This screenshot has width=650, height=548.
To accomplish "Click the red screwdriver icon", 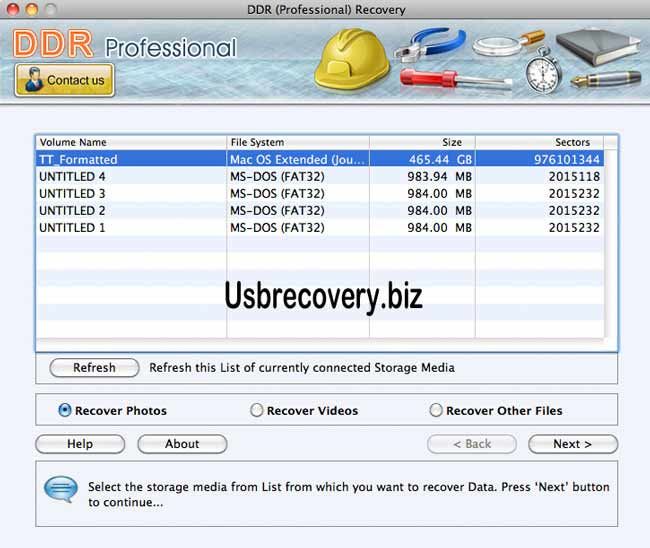I will pyautogui.click(x=455, y=79).
